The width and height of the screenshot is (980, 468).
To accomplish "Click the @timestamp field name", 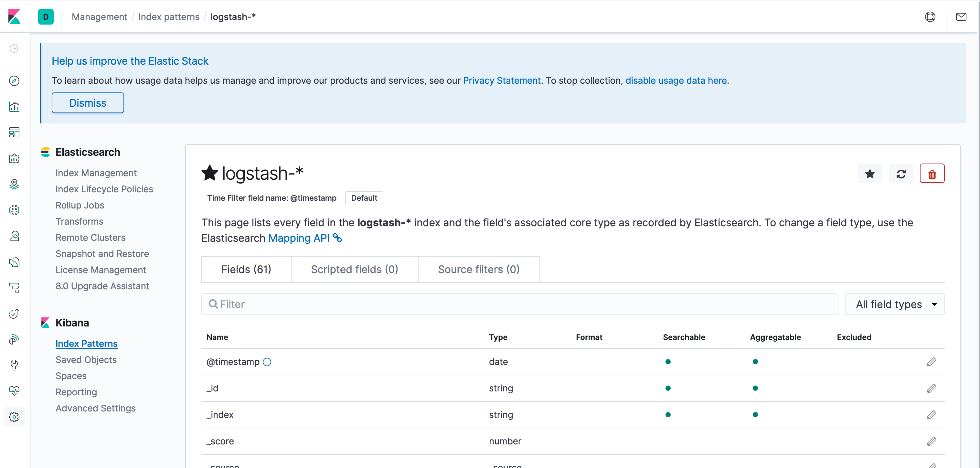I will tap(233, 362).
